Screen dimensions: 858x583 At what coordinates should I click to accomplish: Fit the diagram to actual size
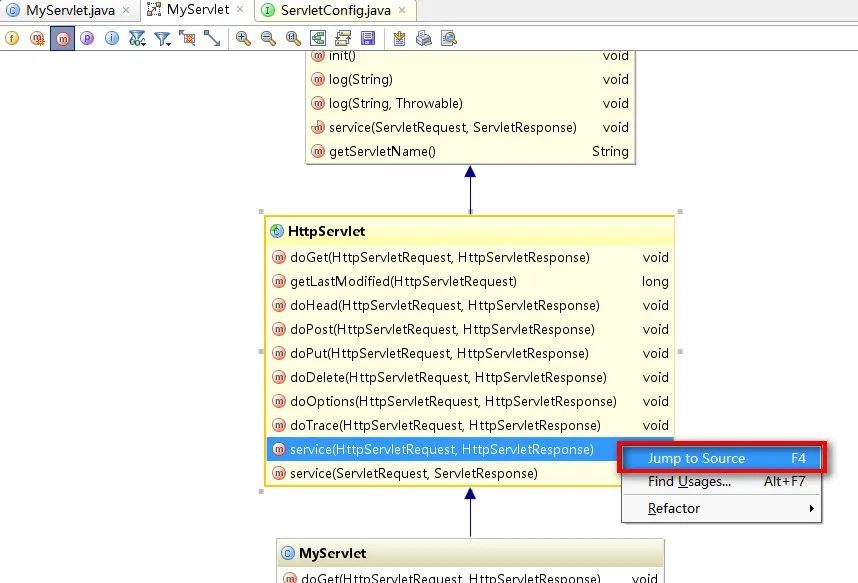pos(291,38)
